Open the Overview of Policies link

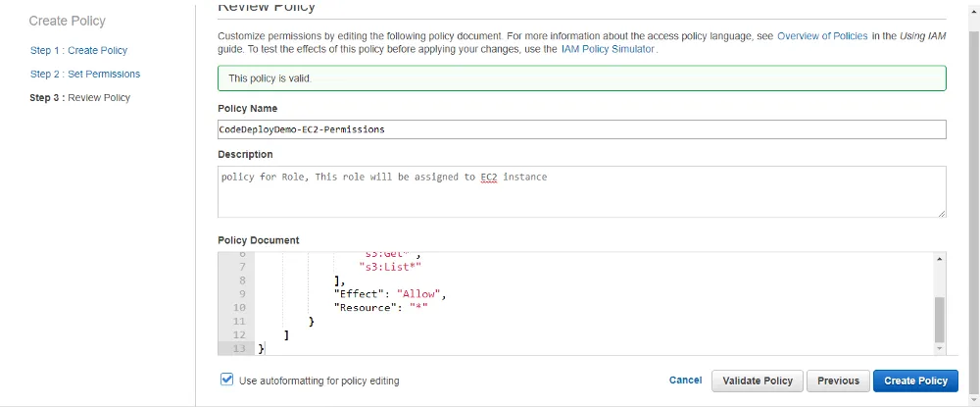[822, 34]
